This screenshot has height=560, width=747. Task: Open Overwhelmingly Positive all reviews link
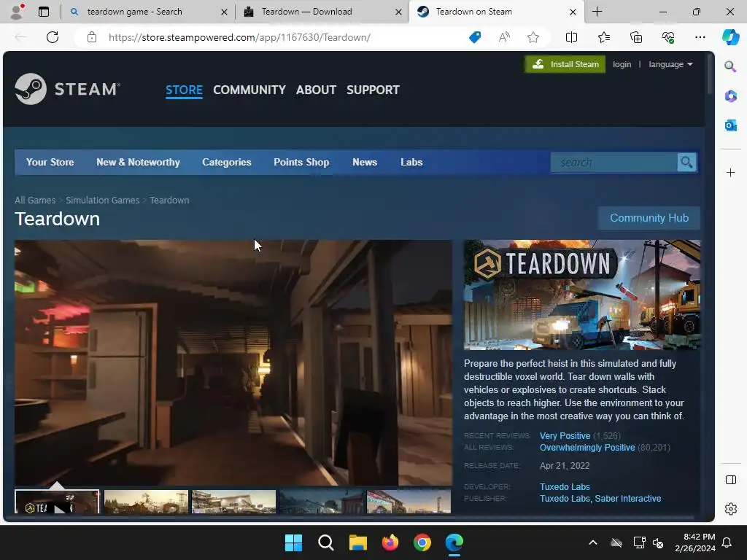pos(587,448)
